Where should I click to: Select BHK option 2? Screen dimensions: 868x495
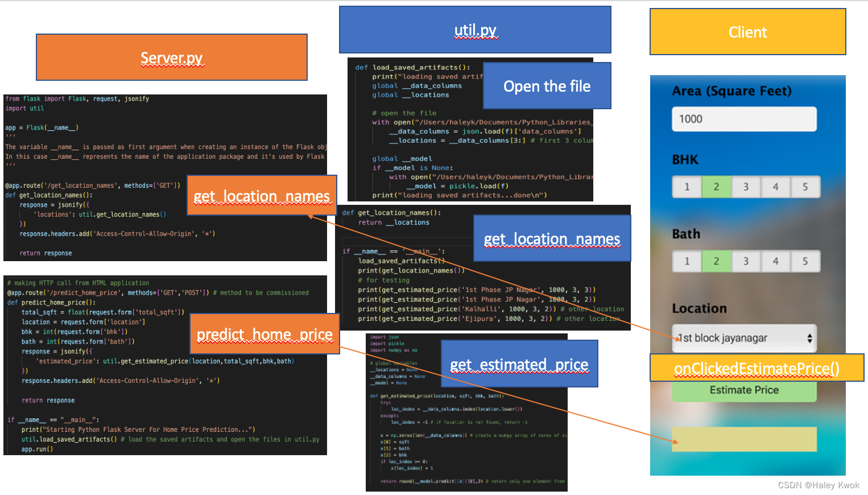click(716, 187)
